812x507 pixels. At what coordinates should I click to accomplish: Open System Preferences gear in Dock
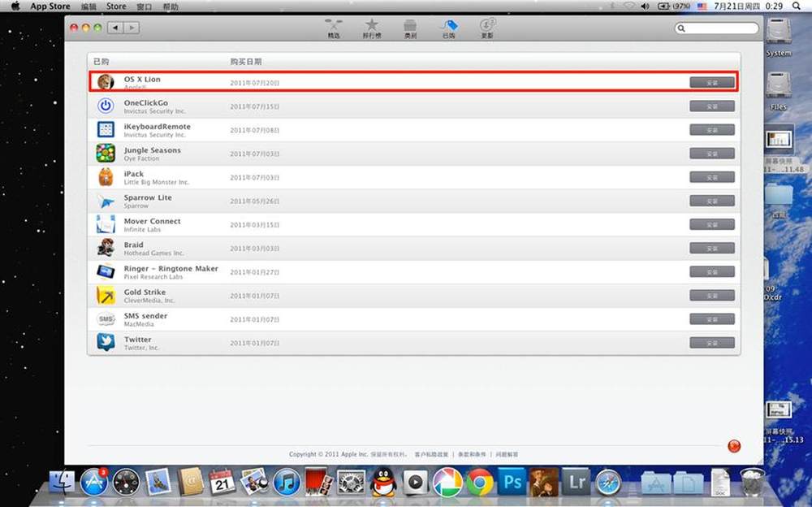[352, 482]
